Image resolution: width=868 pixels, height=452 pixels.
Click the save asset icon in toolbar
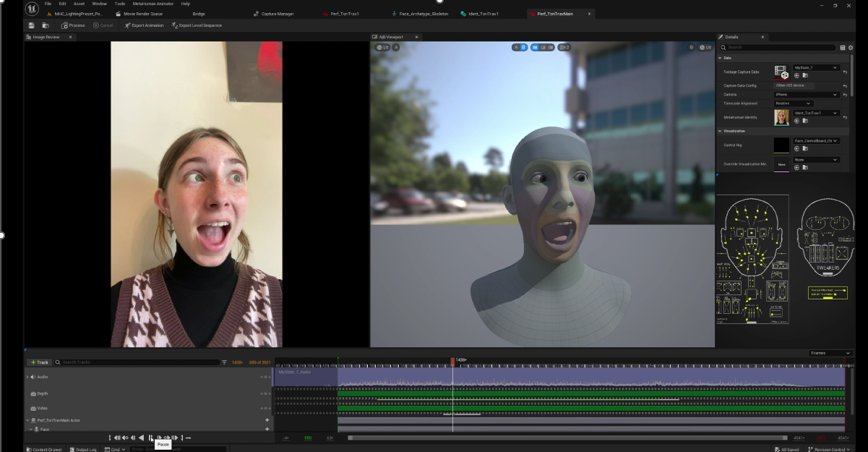(x=31, y=25)
